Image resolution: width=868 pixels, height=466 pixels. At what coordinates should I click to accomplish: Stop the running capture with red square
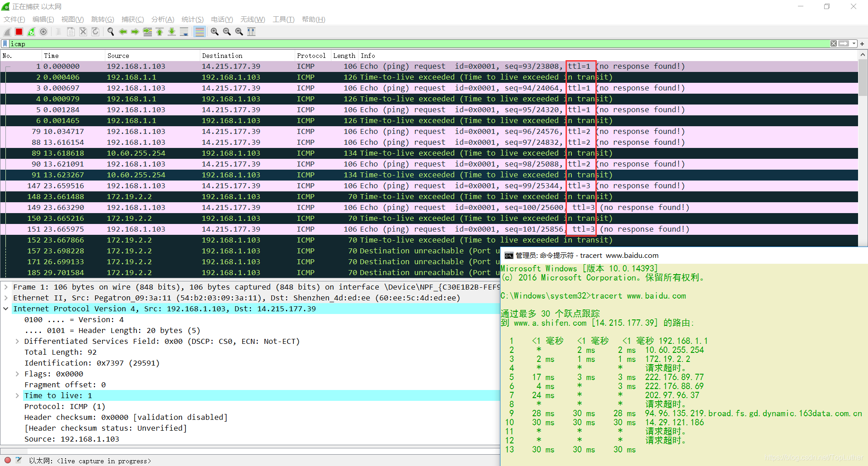(19, 32)
